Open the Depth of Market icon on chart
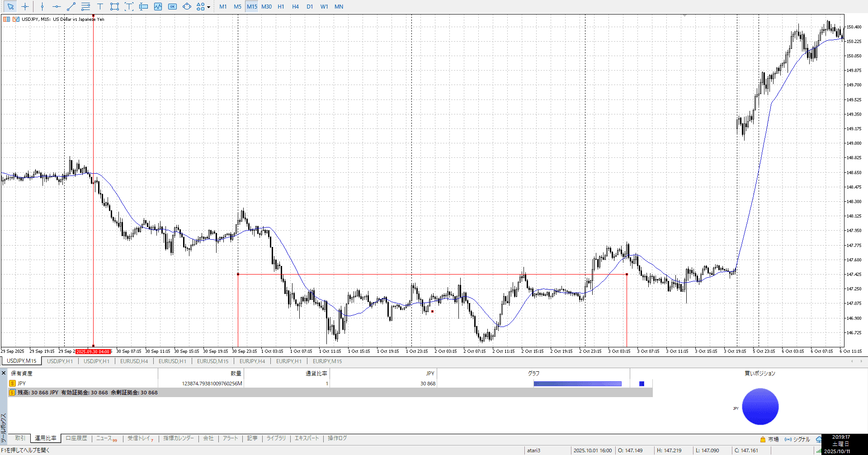The width and height of the screenshot is (868, 455). (x=16, y=19)
